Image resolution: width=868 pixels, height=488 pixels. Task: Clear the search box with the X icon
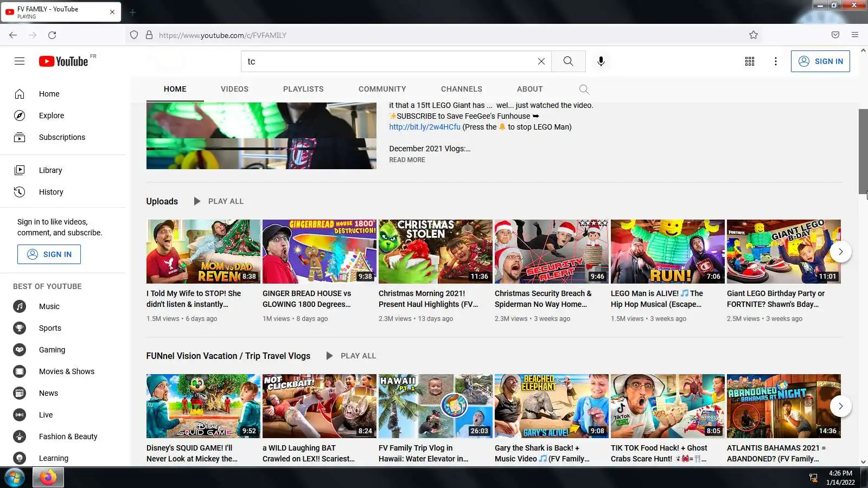[541, 61]
